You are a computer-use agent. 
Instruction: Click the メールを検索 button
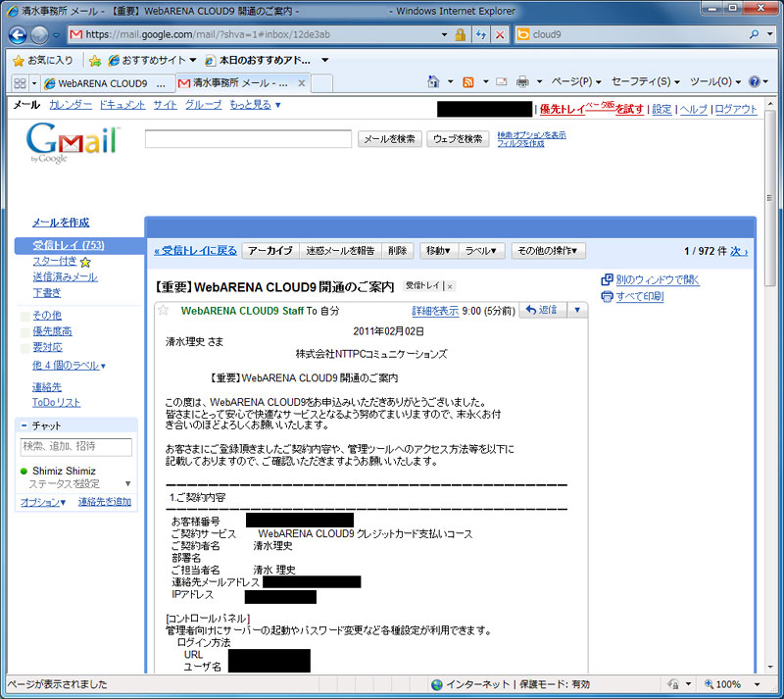[389, 139]
